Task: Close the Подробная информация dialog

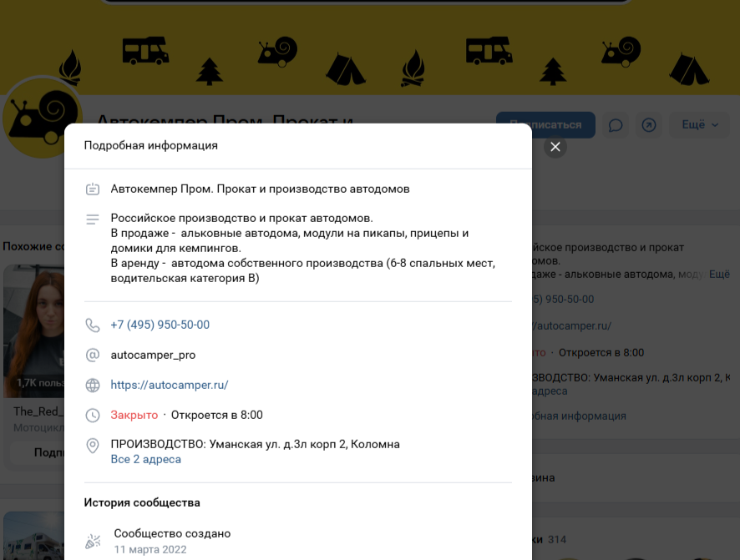Action: point(554,146)
